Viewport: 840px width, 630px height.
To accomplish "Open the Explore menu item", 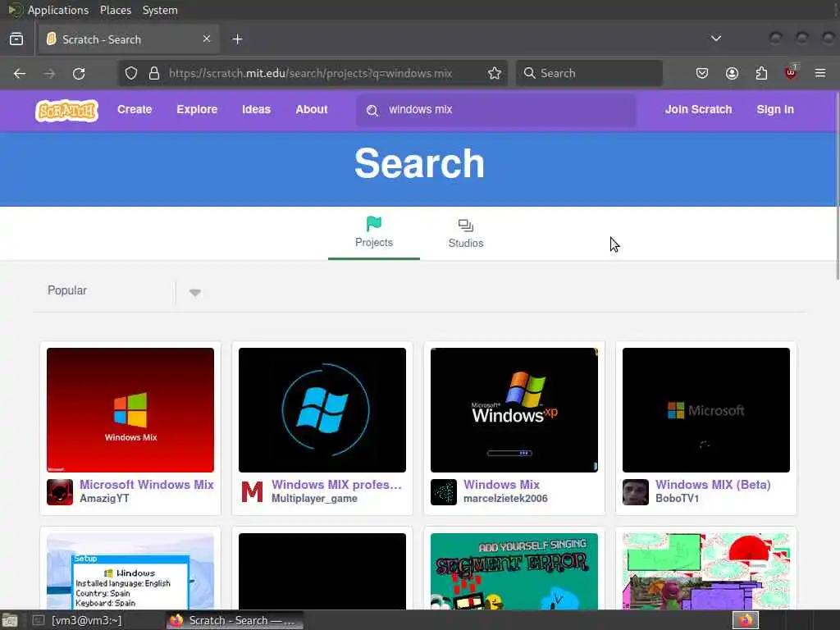I will pos(197,110).
